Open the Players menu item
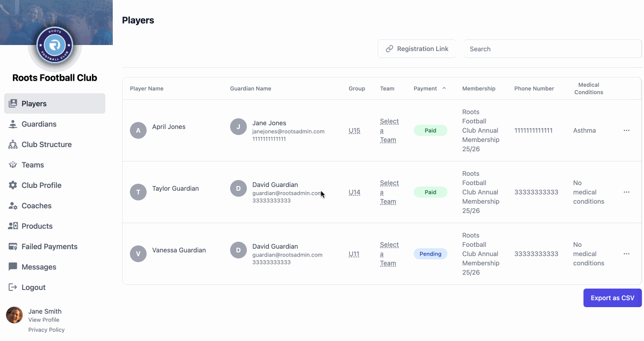The image size is (644, 341). [x=55, y=103]
